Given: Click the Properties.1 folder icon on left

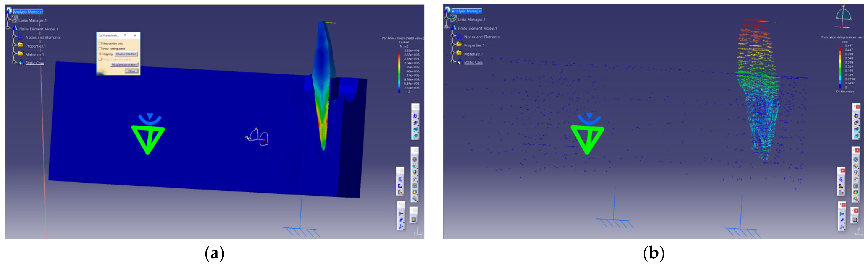Looking at the screenshot, I should pyautogui.click(x=20, y=45).
